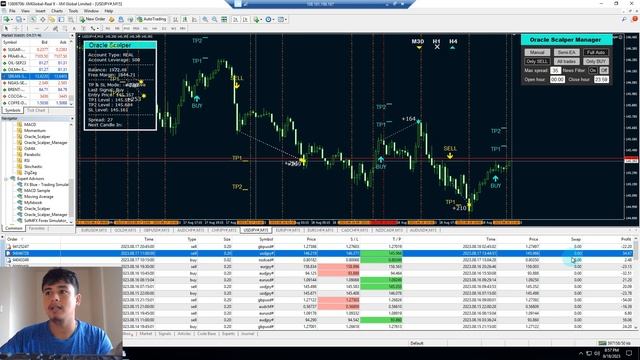This screenshot has height=360, width=640.
Task: Click the Profit column header
Action: [x=626, y=239]
